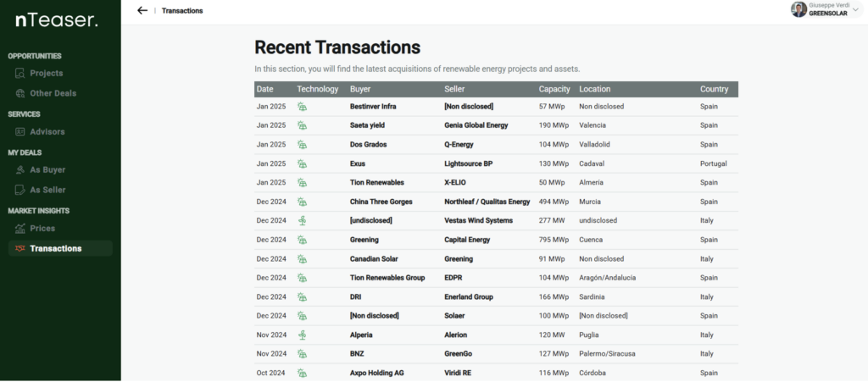The width and height of the screenshot is (868, 382).
Task: Click the Country column header
Action: pos(714,89)
